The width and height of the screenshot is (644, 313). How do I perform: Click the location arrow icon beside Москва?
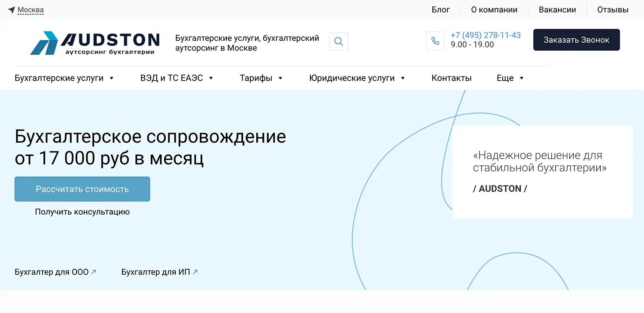click(x=12, y=9)
